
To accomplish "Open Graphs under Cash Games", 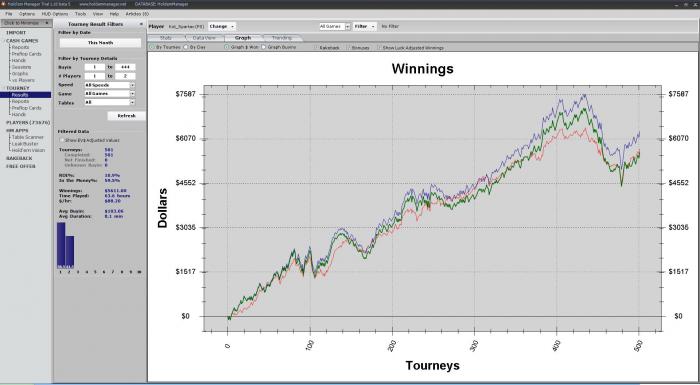I will (x=20, y=74).
